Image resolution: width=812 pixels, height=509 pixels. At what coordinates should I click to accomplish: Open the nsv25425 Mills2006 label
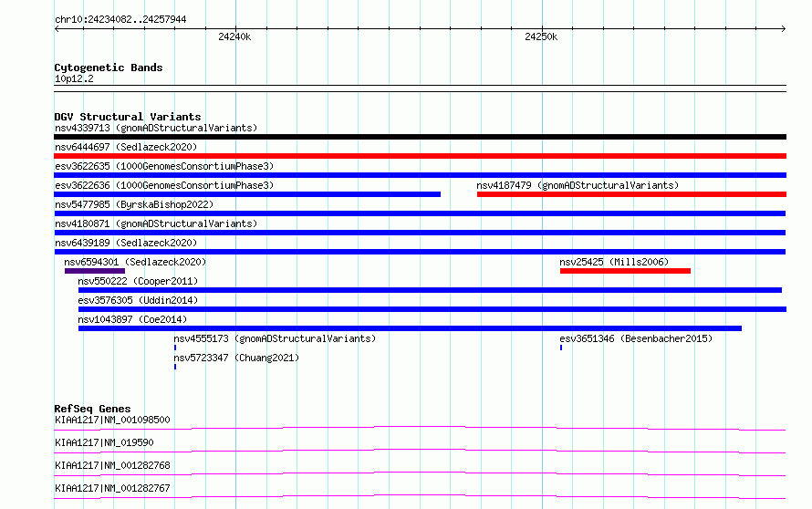(x=614, y=262)
